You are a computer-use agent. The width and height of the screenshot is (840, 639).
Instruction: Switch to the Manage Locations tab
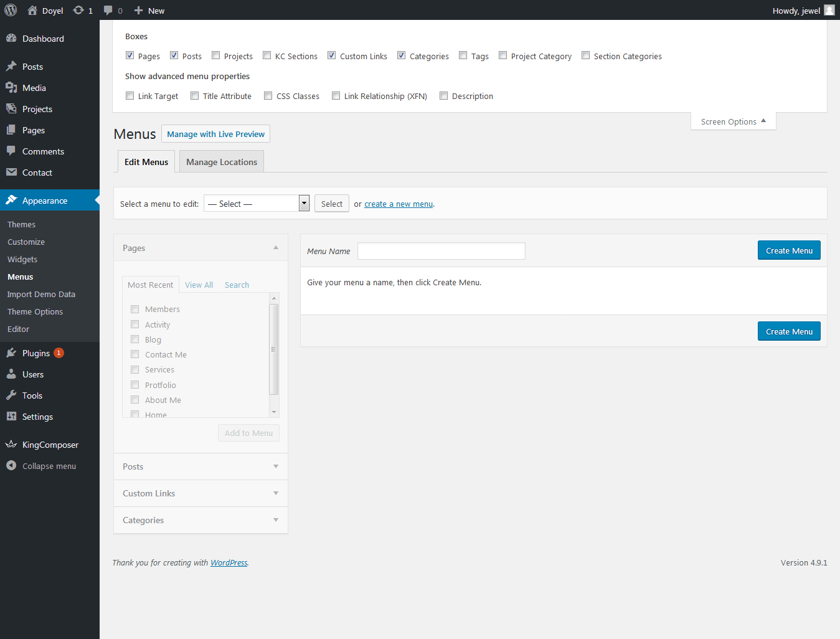pos(222,162)
